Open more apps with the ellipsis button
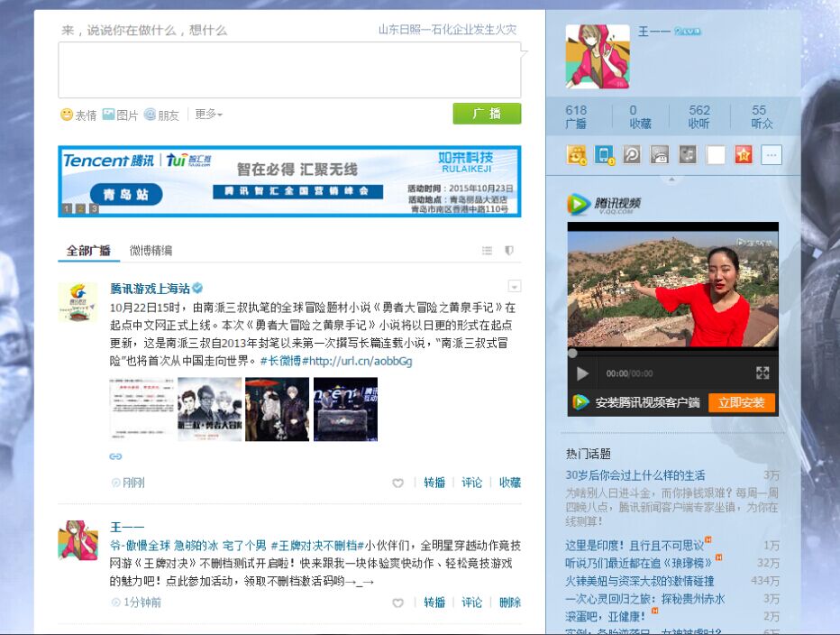The width and height of the screenshot is (840, 635). (x=772, y=155)
